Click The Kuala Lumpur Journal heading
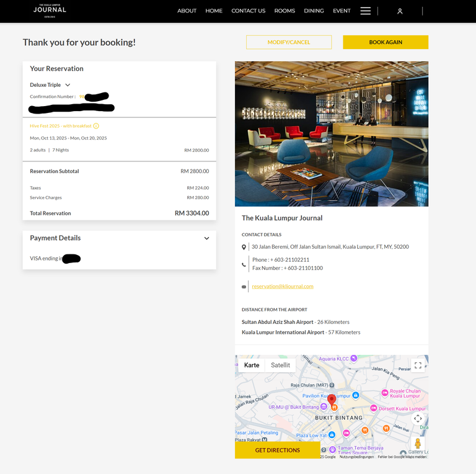The height and width of the screenshot is (474, 476). (x=282, y=218)
